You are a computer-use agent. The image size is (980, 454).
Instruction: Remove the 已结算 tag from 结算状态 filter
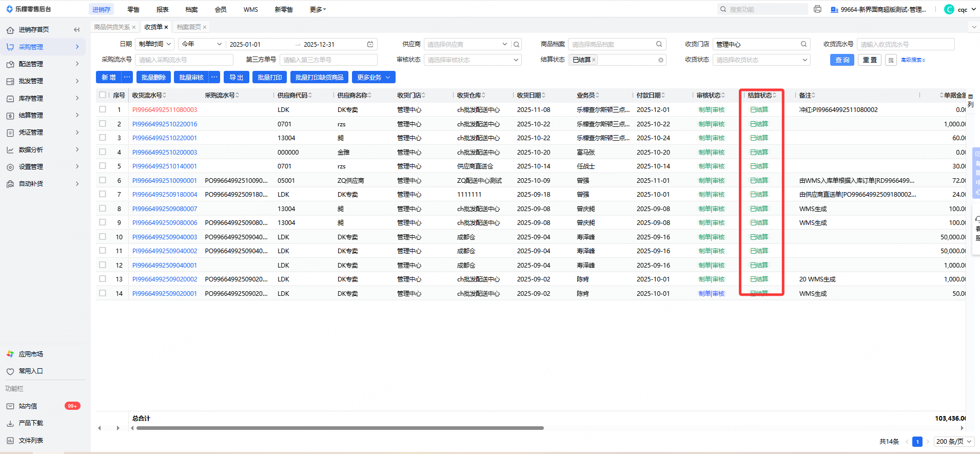click(594, 60)
